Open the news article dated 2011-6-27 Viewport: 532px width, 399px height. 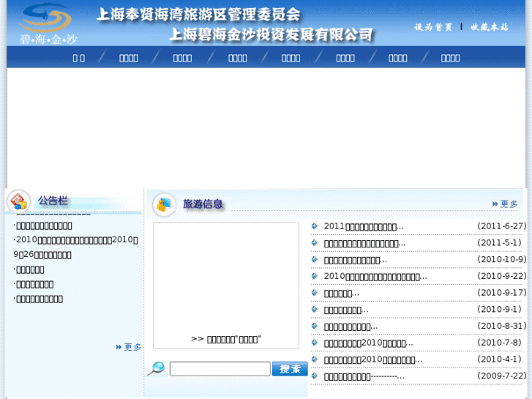[x=364, y=226]
